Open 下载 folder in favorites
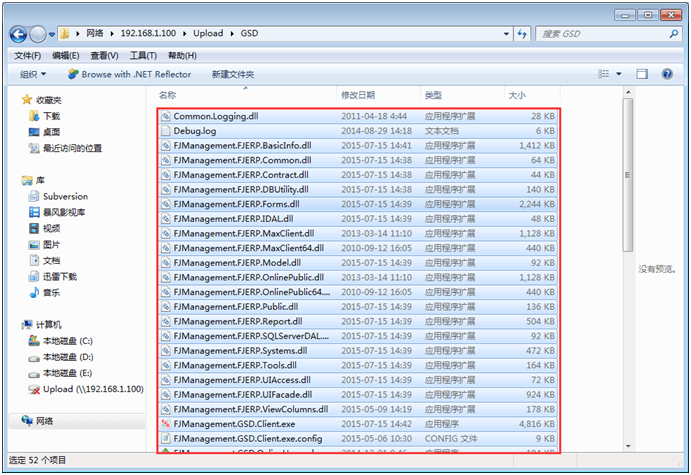The image size is (691, 475). [x=44, y=116]
